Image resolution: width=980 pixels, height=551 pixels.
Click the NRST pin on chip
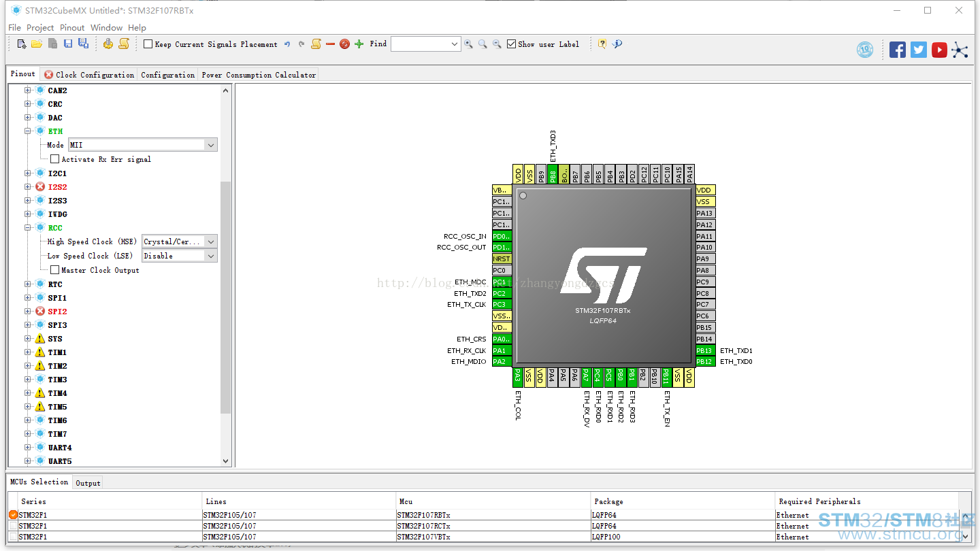coord(502,258)
